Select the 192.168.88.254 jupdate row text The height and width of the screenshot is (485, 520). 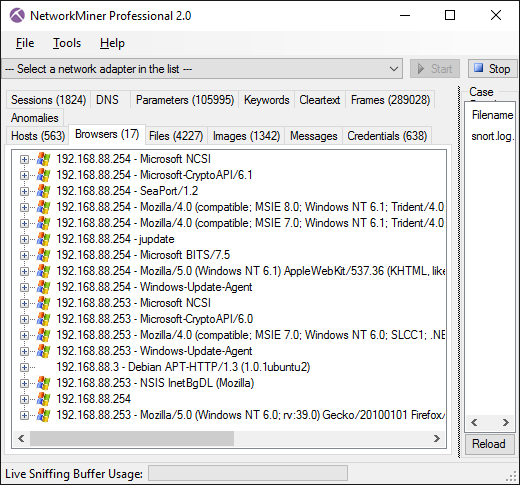coord(115,239)
